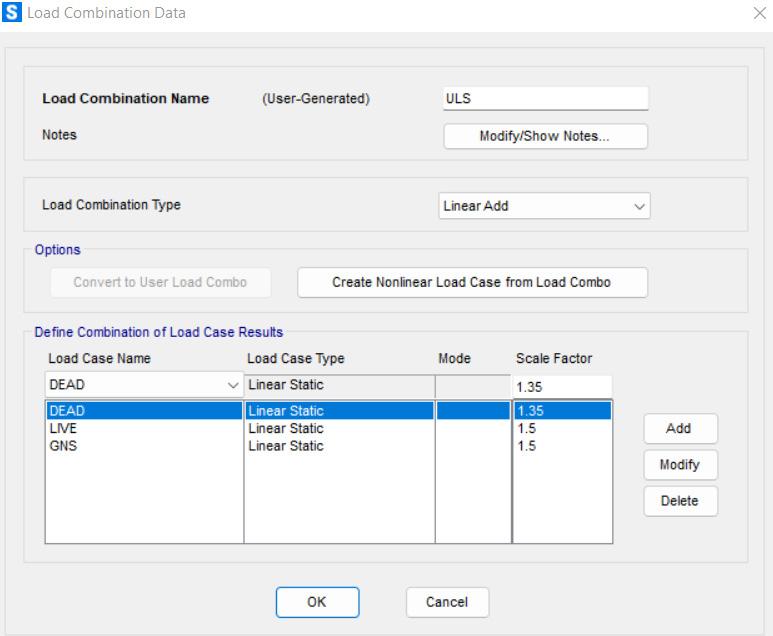This screenshot has height=636, width=773.
Task: Click scale factor 1.5 for LIVE row
Action: (527, 428)
